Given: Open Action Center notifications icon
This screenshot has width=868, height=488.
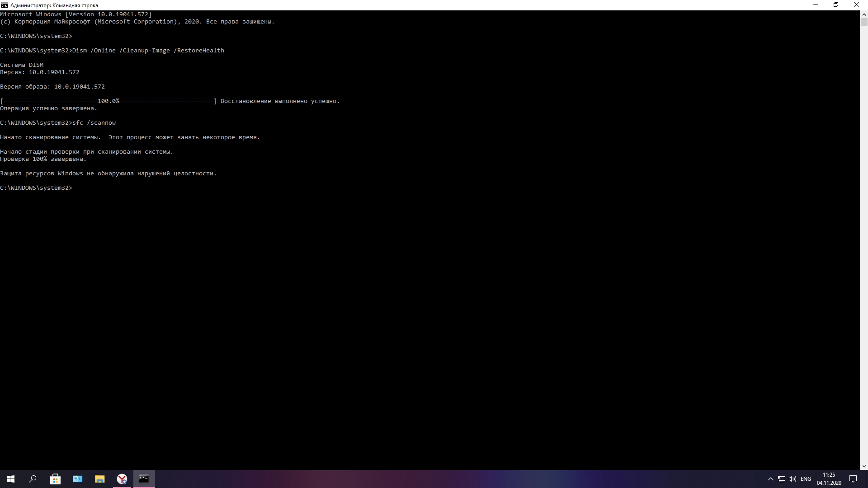Looking at the screenshot, I should coord(853,479).
